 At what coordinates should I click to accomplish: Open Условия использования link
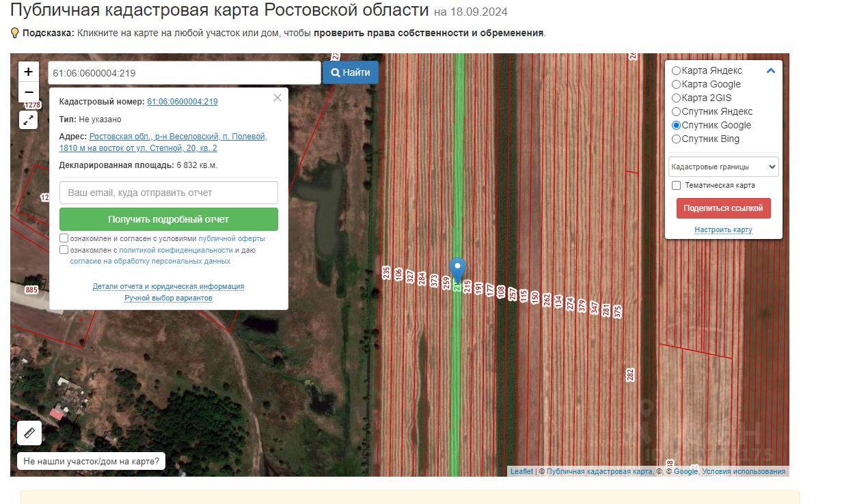pyautogui.click(x=744, y=472)
